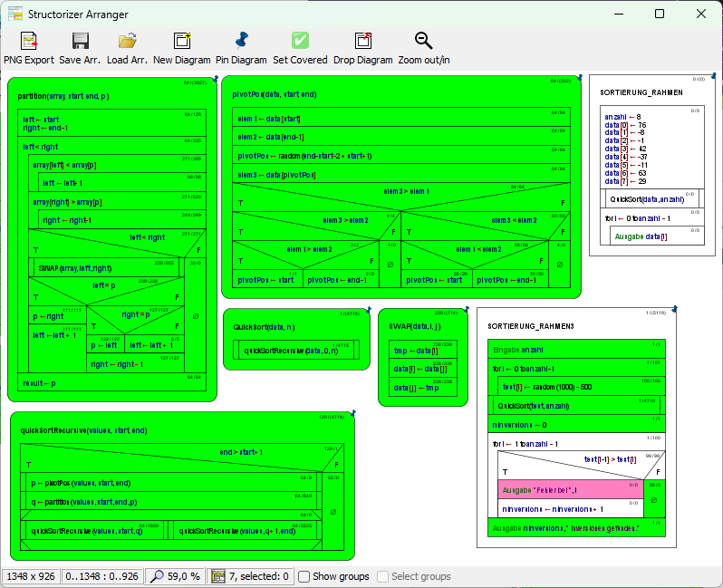Viewport: 723px width, 588px height.
Task: Click the pin on the pivotPos diagram
Action: click(x=580, y=78)
